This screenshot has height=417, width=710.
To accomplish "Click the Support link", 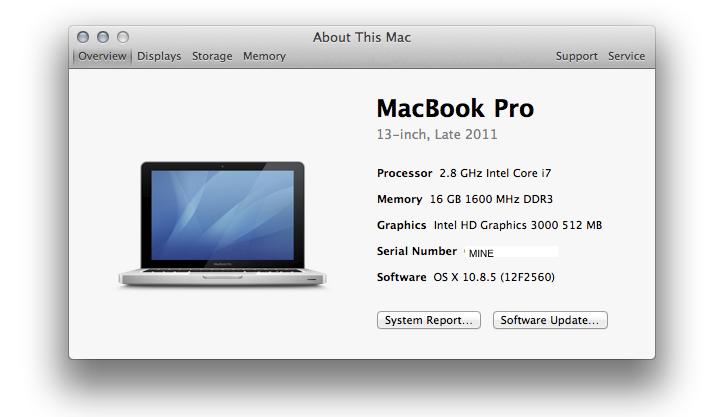I will (576, 56).
